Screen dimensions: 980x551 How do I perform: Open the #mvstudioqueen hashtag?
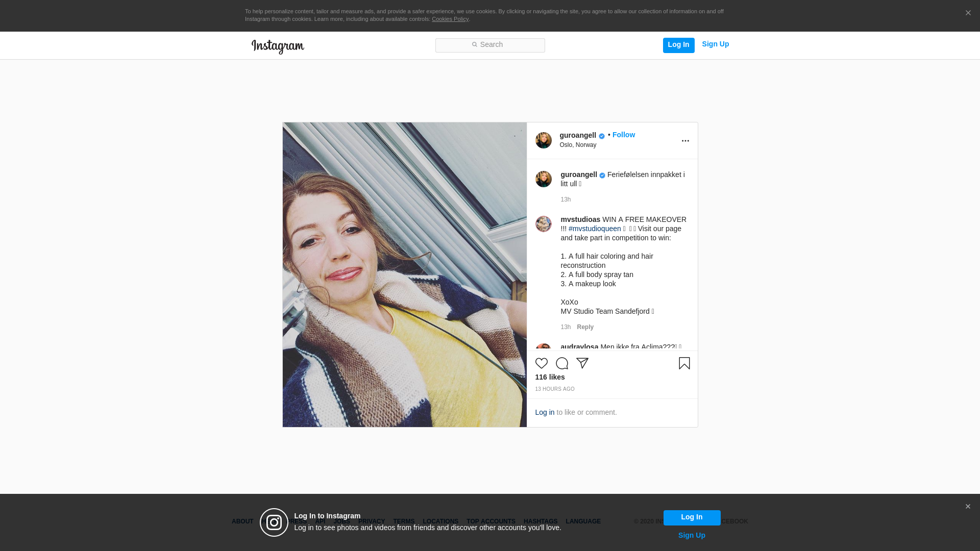coord(595,229)
